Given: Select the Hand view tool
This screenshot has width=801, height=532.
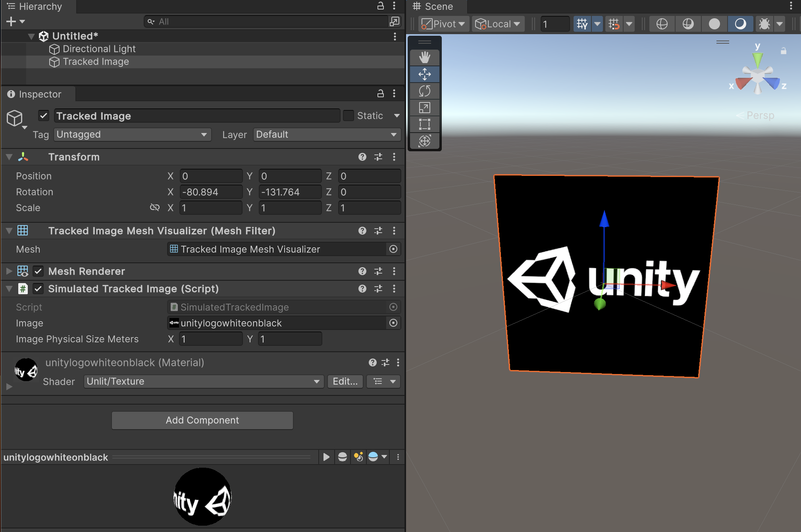Looking at the screenshot, I should pyautogui.click(x=424, y=58).
